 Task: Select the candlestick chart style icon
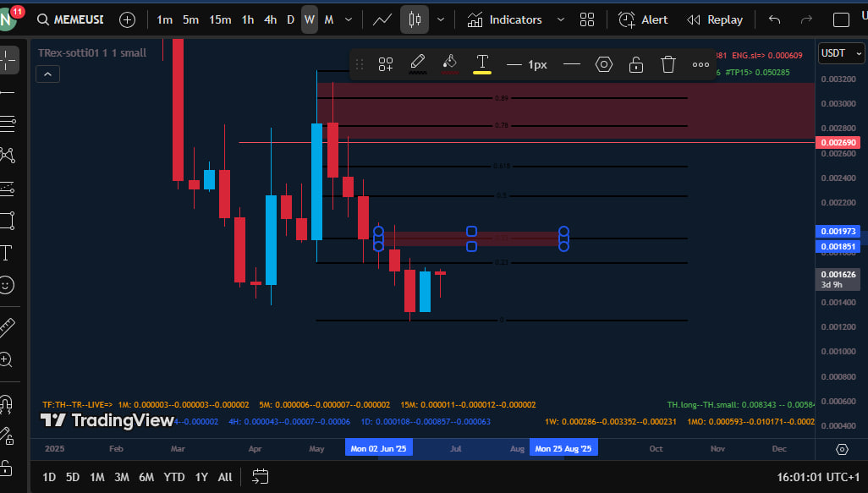tap(415, 20)
